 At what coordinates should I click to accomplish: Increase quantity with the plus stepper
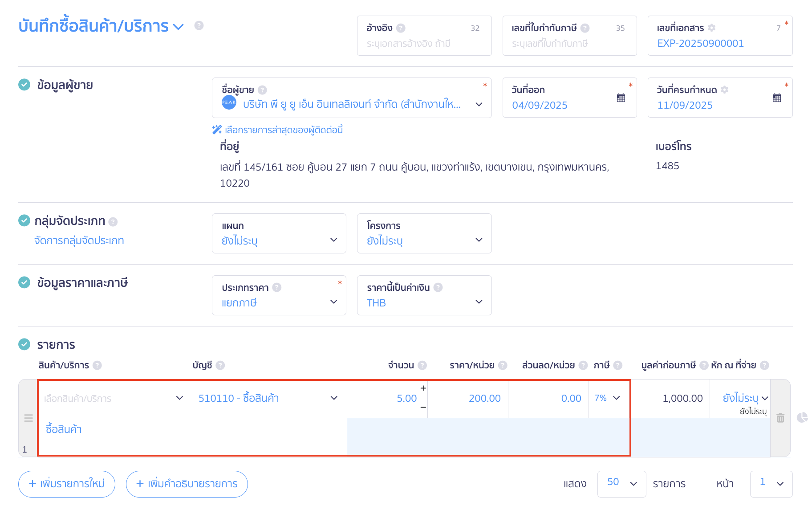click(x=423, y=388)
